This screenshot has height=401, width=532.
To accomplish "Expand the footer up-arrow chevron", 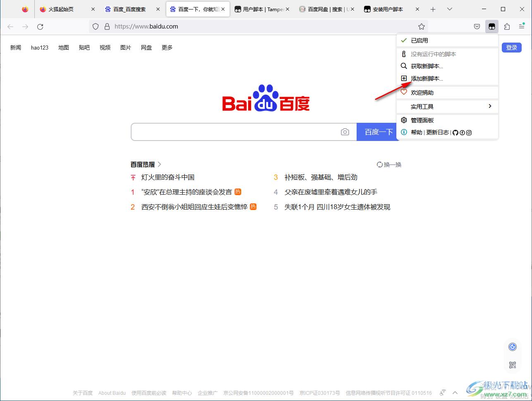I will [455, 393].
